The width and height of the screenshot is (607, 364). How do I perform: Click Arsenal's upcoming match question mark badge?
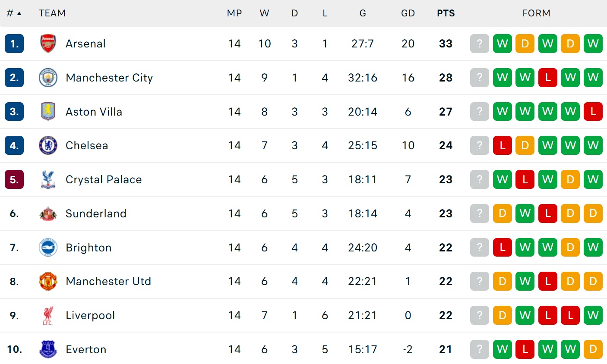[x=479, y=44]
